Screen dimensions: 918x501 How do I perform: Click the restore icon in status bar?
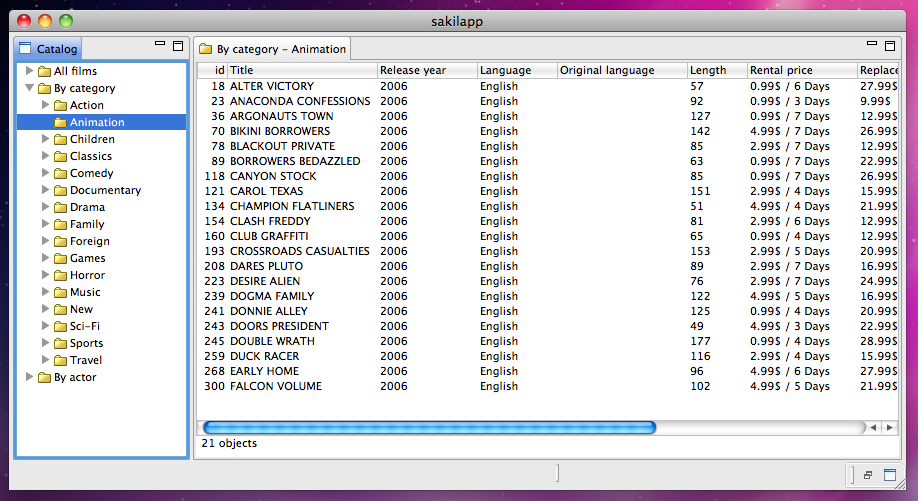point(868,474)
